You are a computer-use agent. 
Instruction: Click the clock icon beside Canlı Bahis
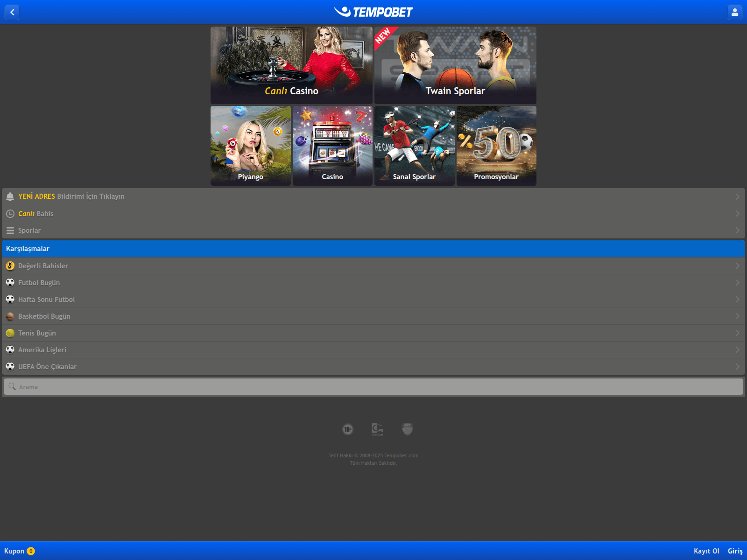(10, 214)
